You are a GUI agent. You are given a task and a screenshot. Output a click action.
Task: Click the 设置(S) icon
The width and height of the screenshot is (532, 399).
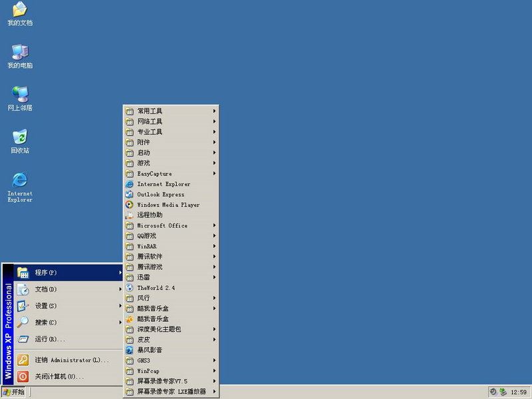click(23, 306)
